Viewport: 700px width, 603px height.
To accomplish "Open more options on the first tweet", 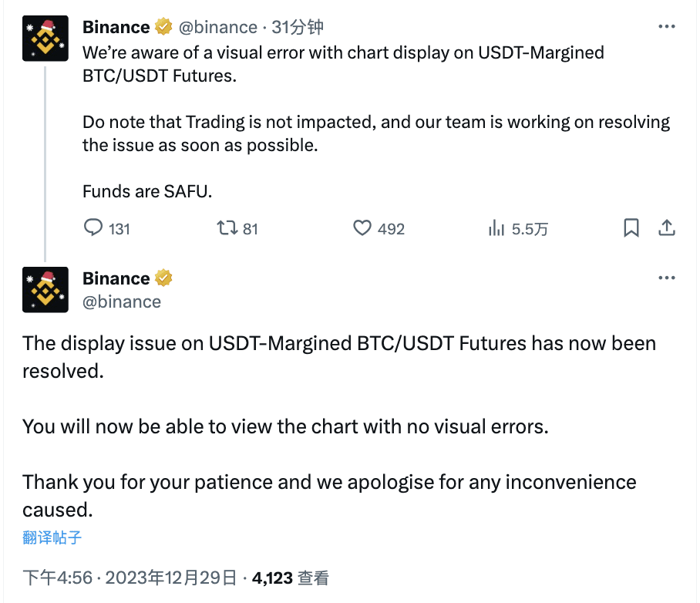I will 667,25.
